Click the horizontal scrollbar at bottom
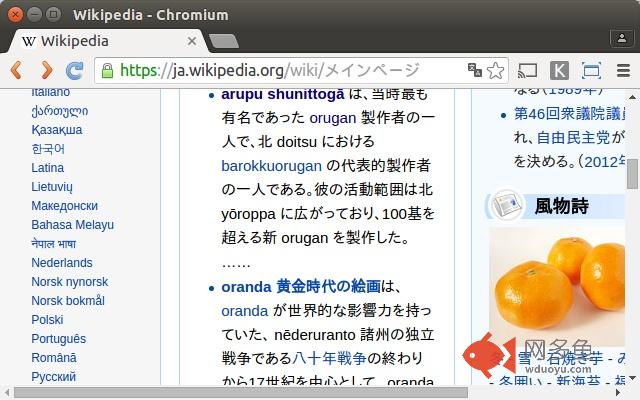The image size is (640, 400). pos(241,393)
